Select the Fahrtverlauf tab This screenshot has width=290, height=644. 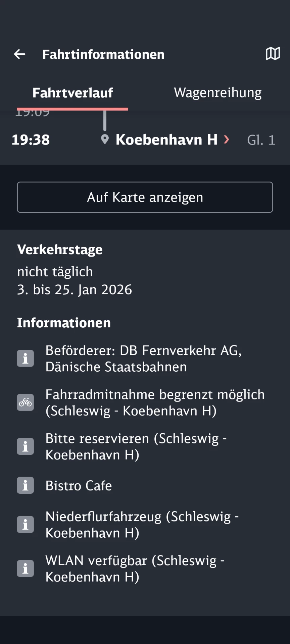(x=72, y=93)
